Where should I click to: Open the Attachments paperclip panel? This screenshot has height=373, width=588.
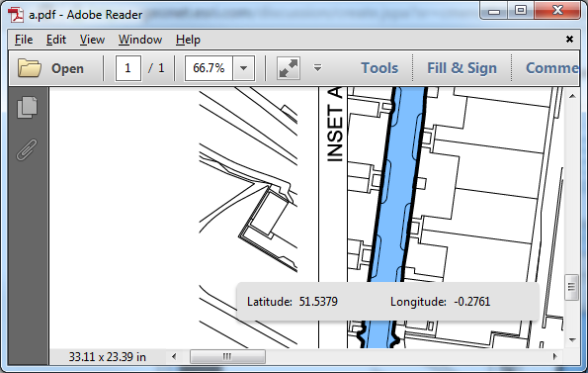(x=27, y=149)
